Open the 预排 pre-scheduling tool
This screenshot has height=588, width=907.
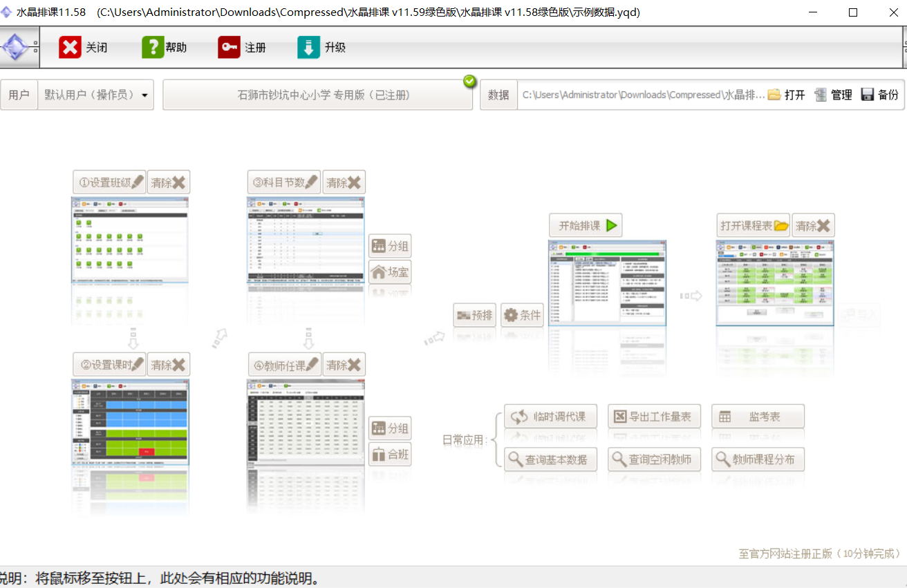(474, 315)
